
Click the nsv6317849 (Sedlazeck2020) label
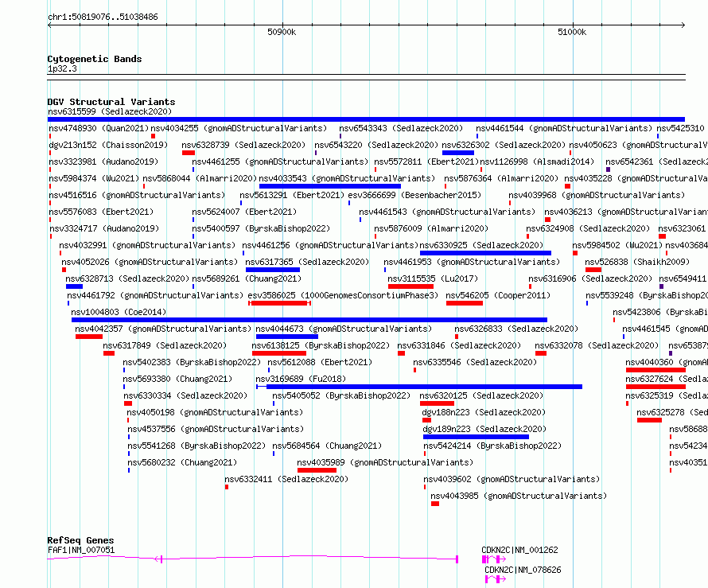pyautogui.click(x=165, y=345)
